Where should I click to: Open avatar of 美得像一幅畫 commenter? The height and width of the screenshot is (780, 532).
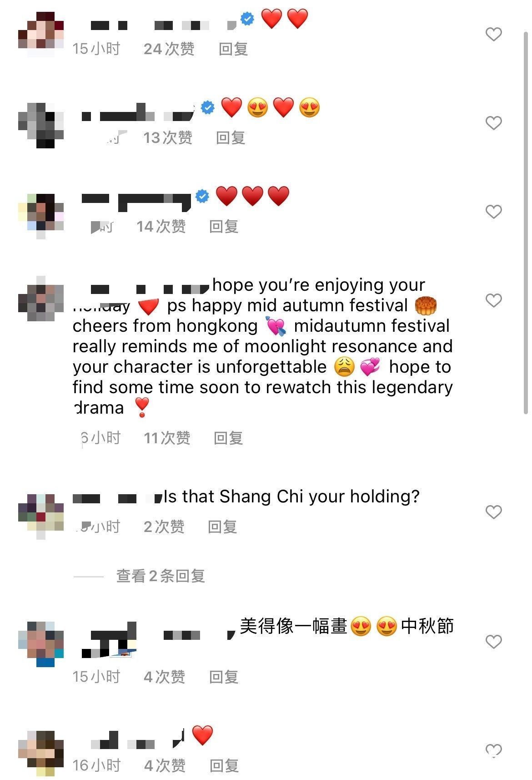coord(41,644)
